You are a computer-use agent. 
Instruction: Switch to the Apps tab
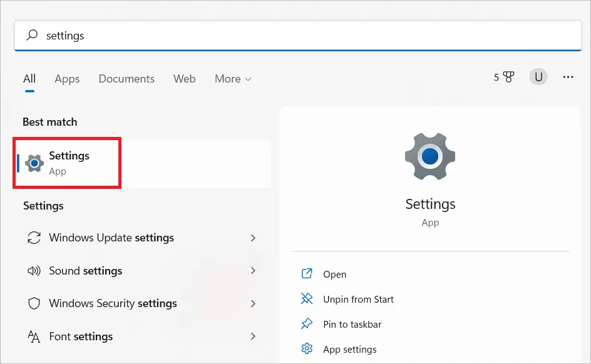tap(67, 79)
